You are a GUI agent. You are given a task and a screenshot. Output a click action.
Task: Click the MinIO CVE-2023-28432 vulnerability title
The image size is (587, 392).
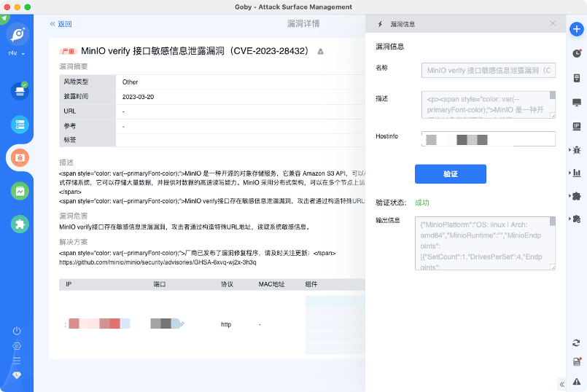click(x=195, y=51)
